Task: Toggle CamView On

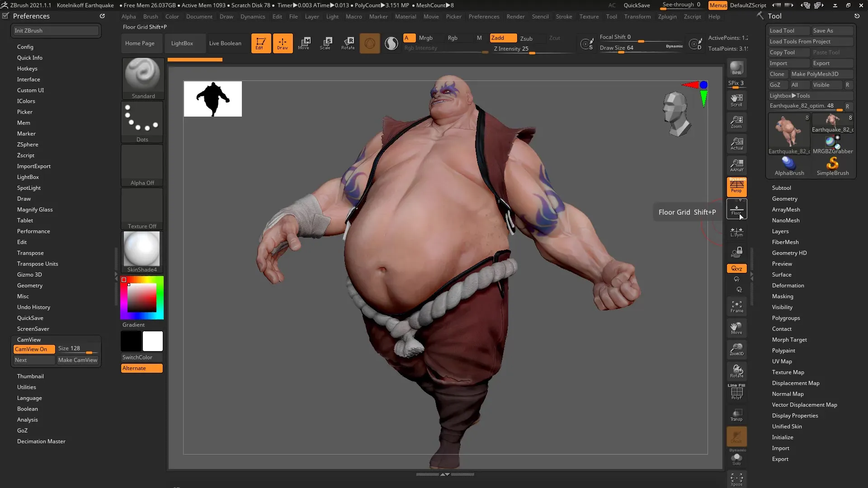Action: (34, 349)
